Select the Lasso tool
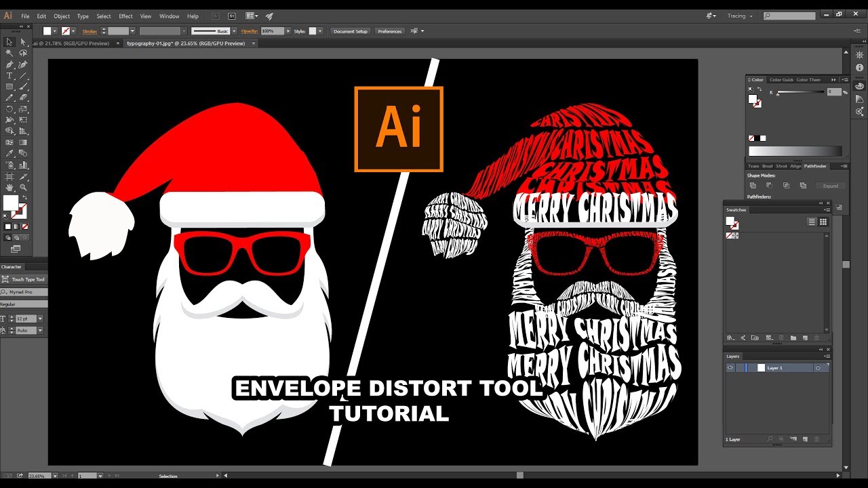Image resolution: width=868 pixels, height=488 pixels. (x=23, y=53)
